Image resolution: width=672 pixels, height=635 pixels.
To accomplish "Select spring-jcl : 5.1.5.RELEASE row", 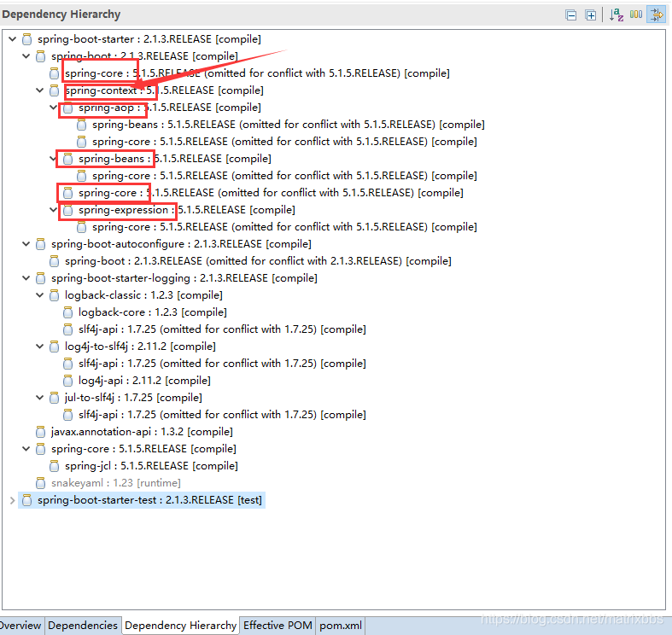I will point(151,466).
